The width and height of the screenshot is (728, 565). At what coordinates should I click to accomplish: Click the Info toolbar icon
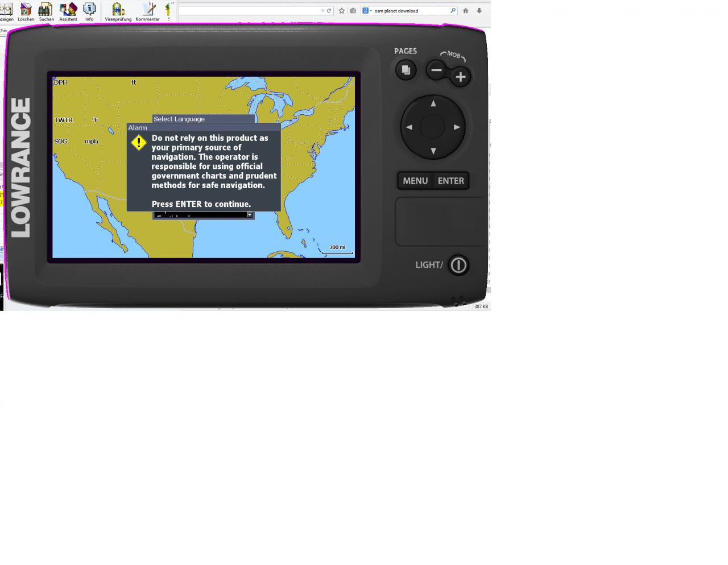coord(89,10)
